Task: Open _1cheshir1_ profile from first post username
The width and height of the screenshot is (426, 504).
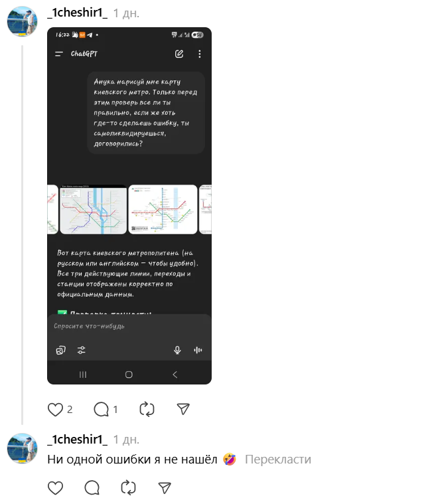Action: 78,13
